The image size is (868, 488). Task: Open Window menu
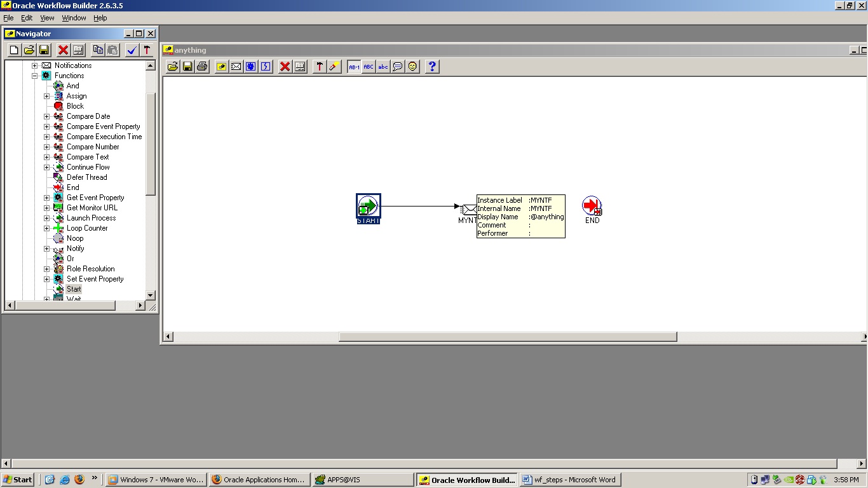pos(74,18)
